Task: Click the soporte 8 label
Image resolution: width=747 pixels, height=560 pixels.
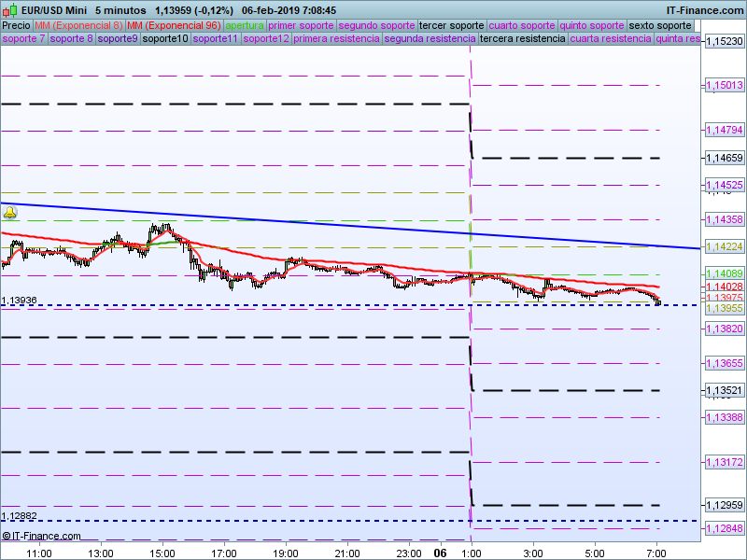Action: (71, 38)
